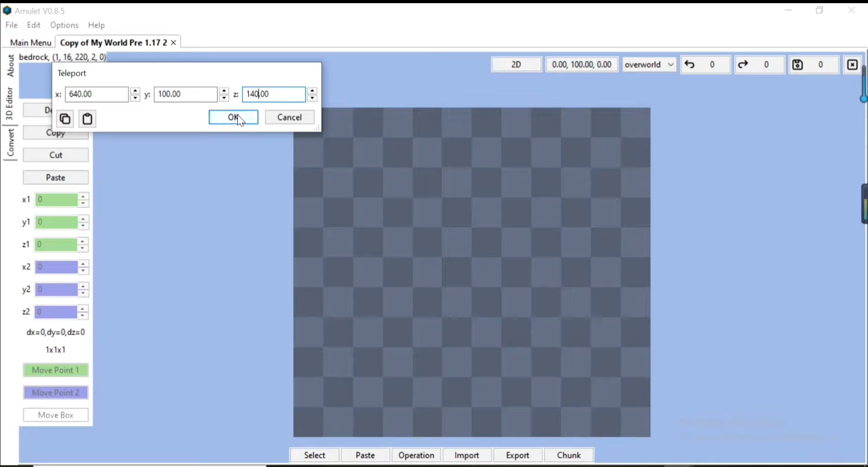
Task: Open the overworld dimension dropdown
Action: click(649, 64)
